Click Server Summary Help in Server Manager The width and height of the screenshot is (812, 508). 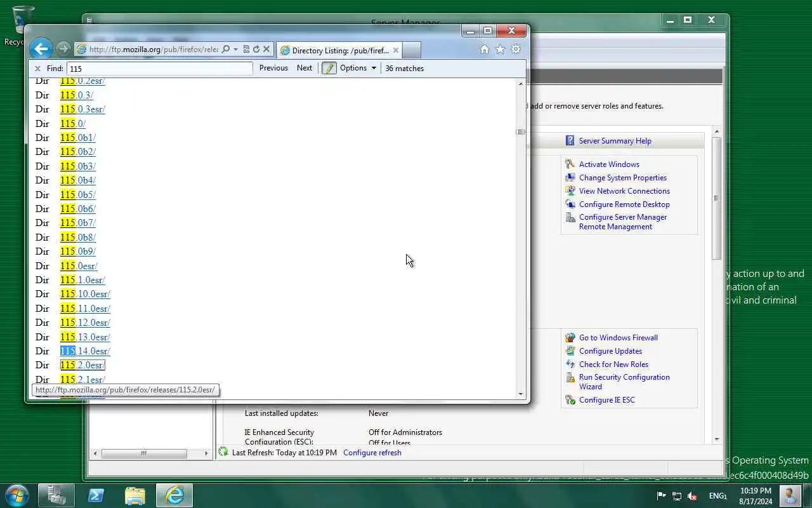click(x=615, y=141)
